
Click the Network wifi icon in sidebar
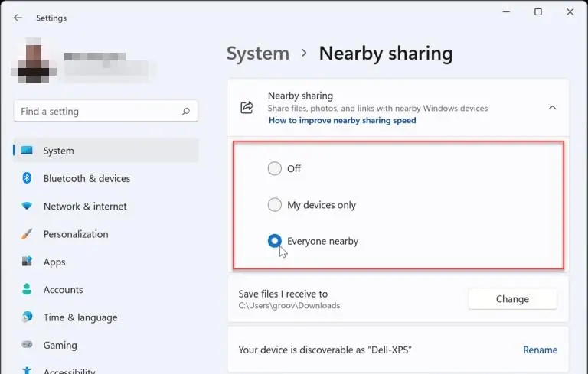click(27, 206)
